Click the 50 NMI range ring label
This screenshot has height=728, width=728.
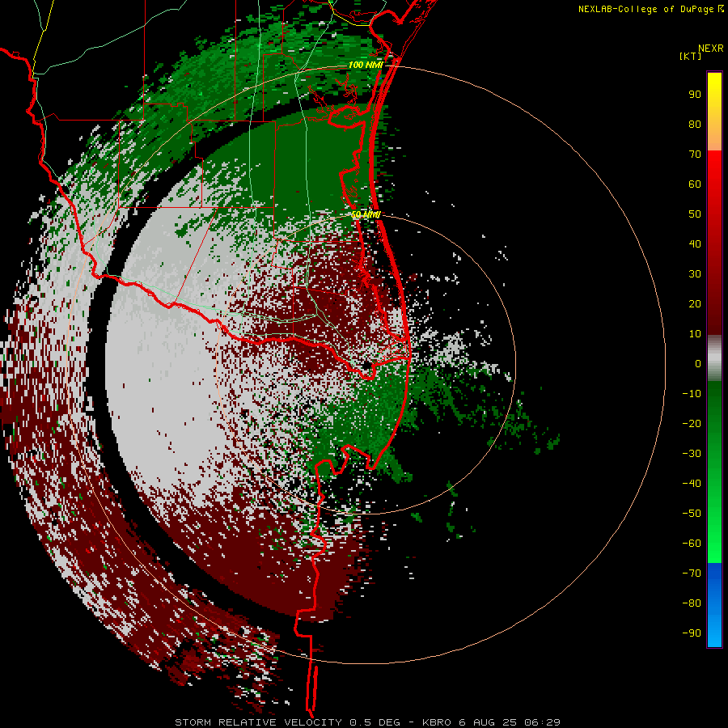coord(366,214)
